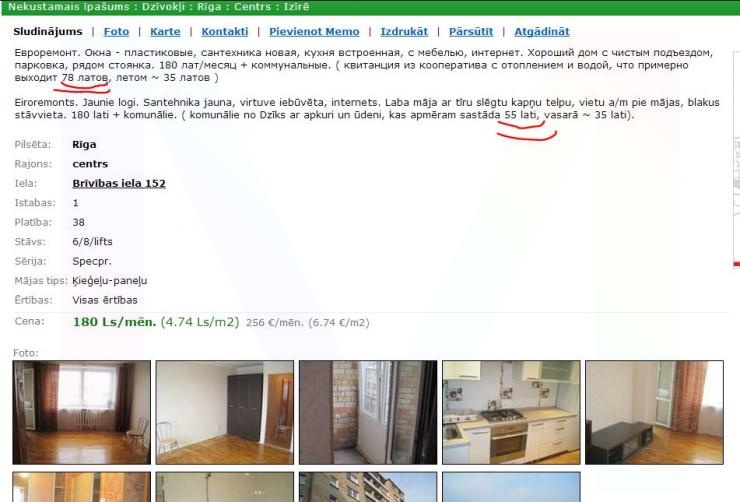Open living room photo with red curtains
The image size is (740, 502).
[82, 412]
